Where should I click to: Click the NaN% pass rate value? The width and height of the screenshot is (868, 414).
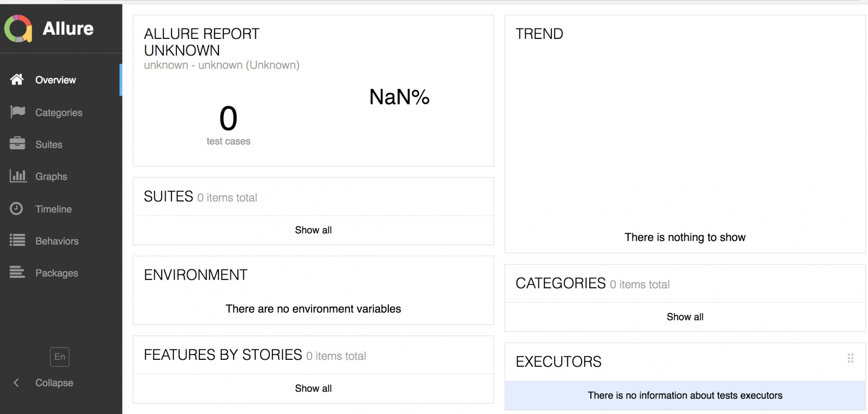click(399, 97)
